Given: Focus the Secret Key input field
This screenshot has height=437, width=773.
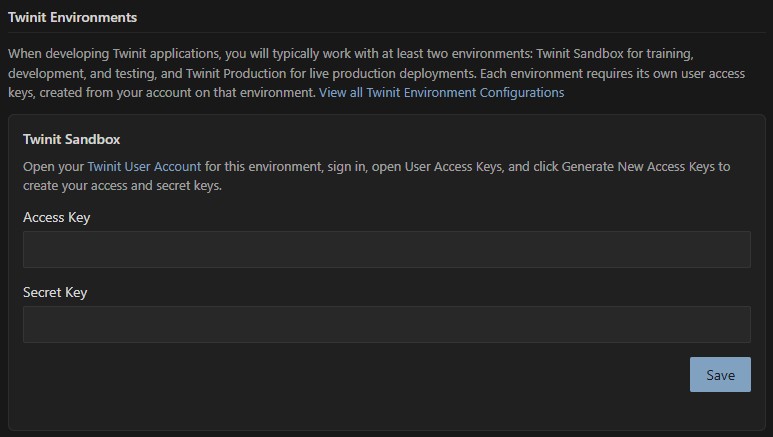Looking at the screenshot, I should (x=386, y=325).
